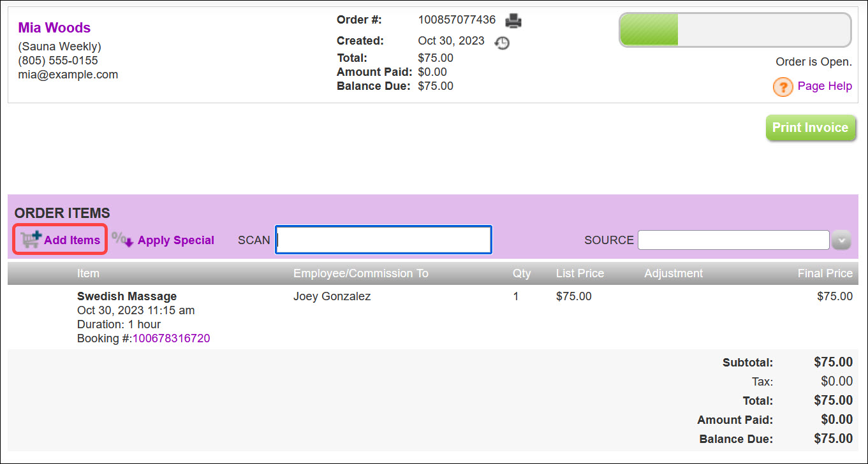Click the Print Invoice button

point(811,127)
